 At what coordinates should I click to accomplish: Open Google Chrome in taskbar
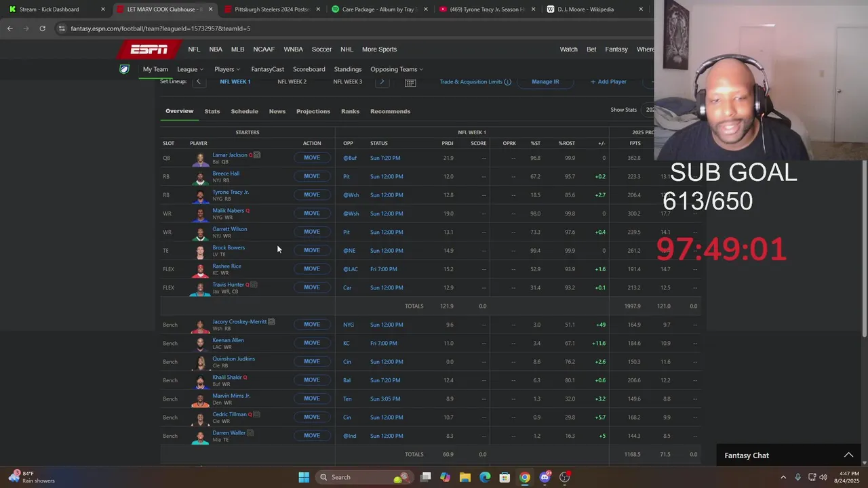525,477
